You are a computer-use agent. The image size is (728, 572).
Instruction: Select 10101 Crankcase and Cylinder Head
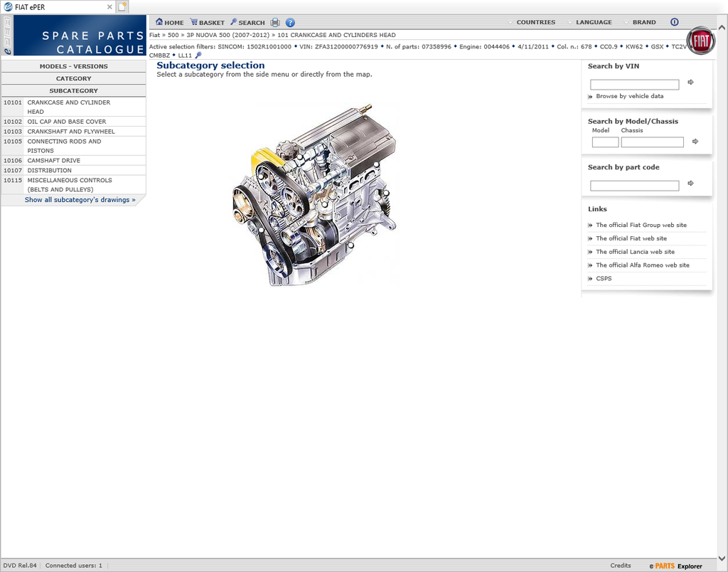point(73,107)
